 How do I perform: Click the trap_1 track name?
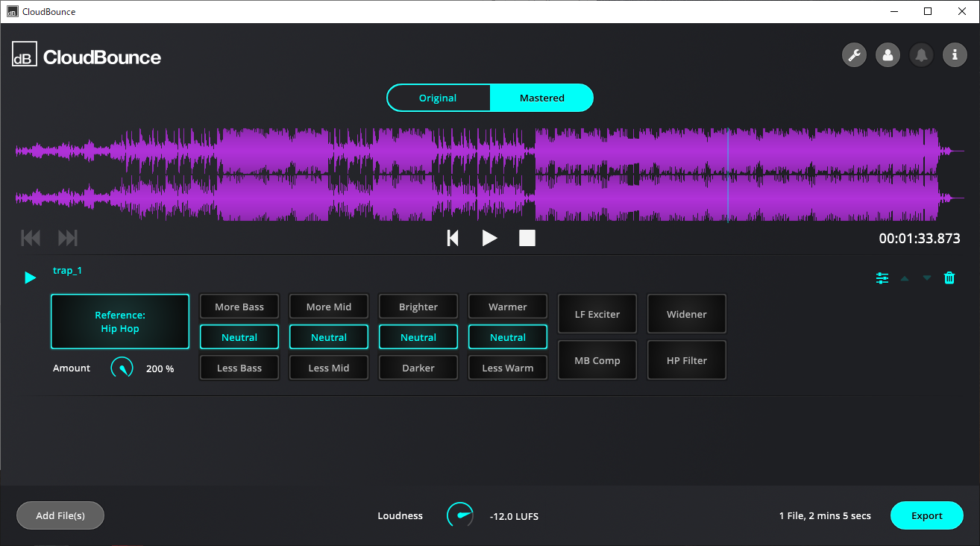coord(67,270)
